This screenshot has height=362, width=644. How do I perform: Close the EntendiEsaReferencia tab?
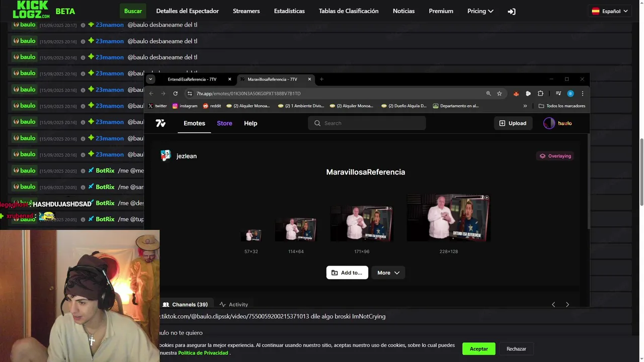point(229,79)
